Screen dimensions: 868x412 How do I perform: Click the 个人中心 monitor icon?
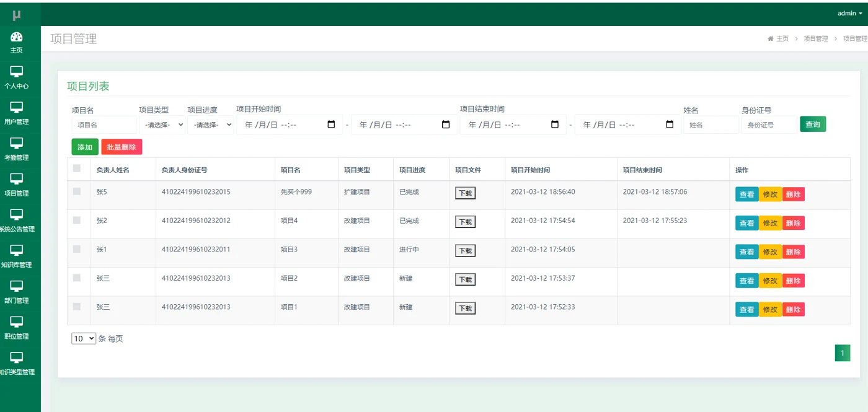[17, 72]
